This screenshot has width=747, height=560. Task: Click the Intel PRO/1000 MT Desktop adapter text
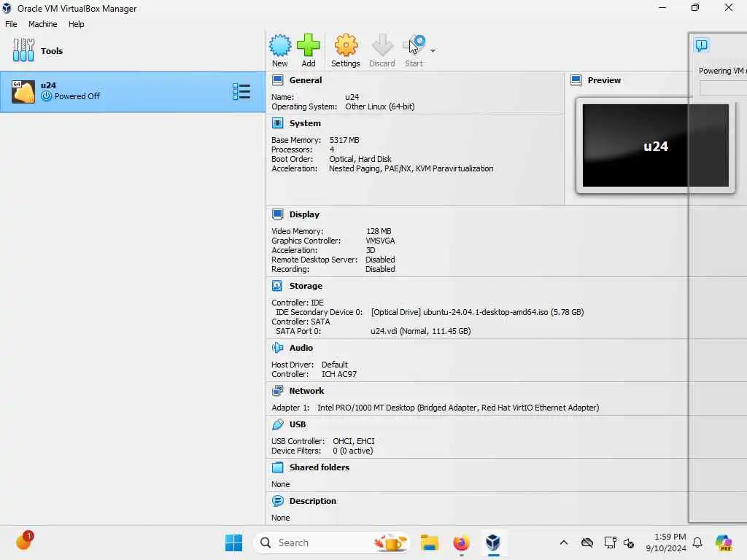[x=458, y=408]
